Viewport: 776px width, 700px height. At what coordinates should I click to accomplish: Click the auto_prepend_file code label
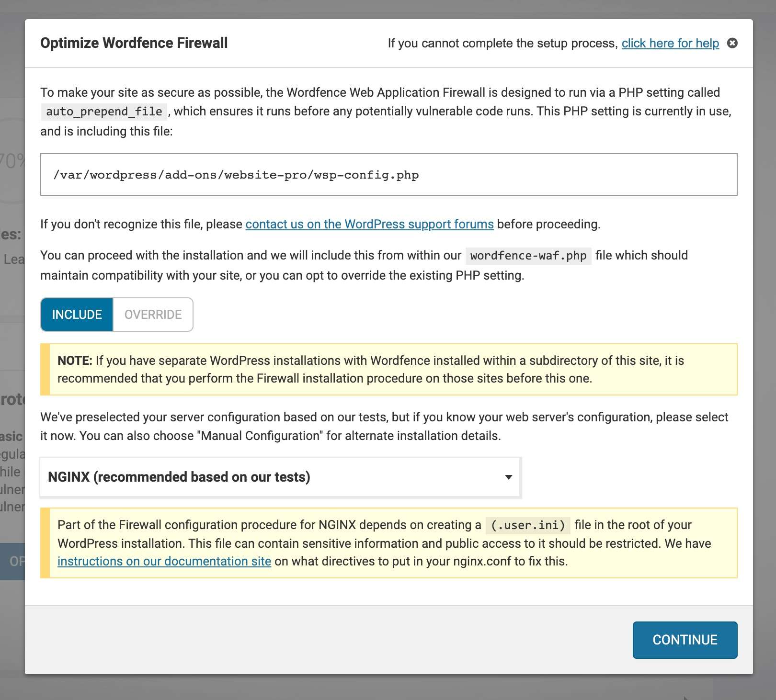click(104, 112)
